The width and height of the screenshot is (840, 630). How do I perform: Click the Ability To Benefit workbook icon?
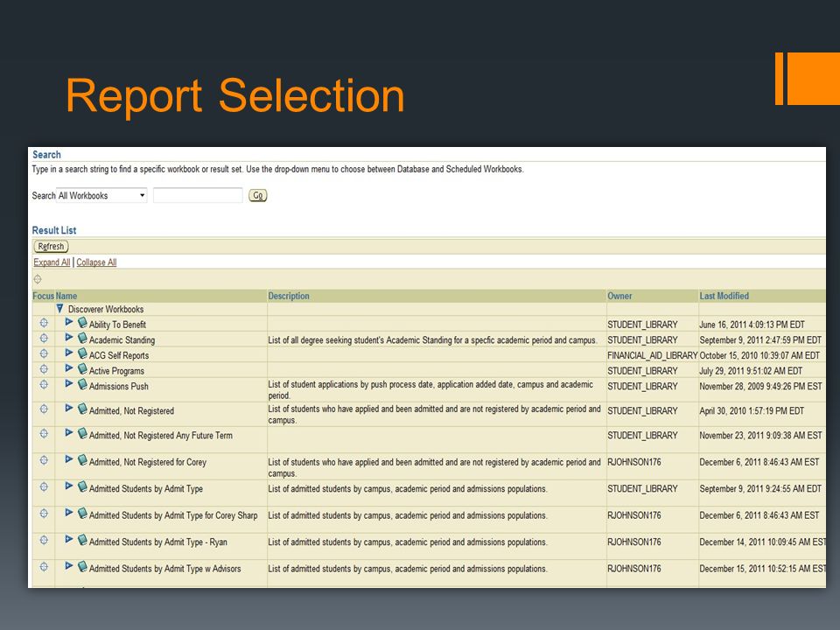click(82, 323)
